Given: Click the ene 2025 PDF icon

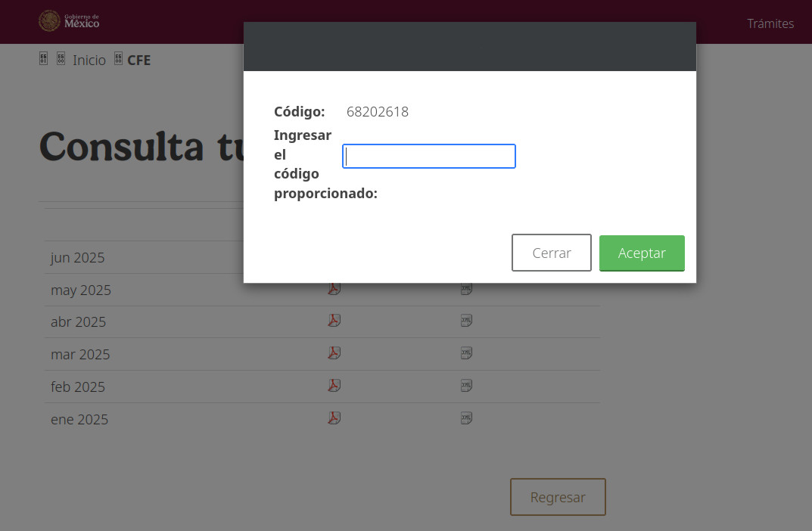Looking at the screenshot, I should tap(334, 418).
